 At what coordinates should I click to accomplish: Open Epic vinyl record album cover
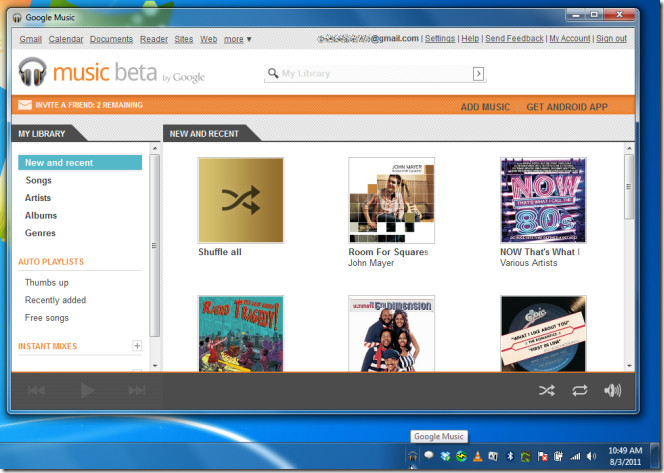pyautogui.click(x=543, y=334)
